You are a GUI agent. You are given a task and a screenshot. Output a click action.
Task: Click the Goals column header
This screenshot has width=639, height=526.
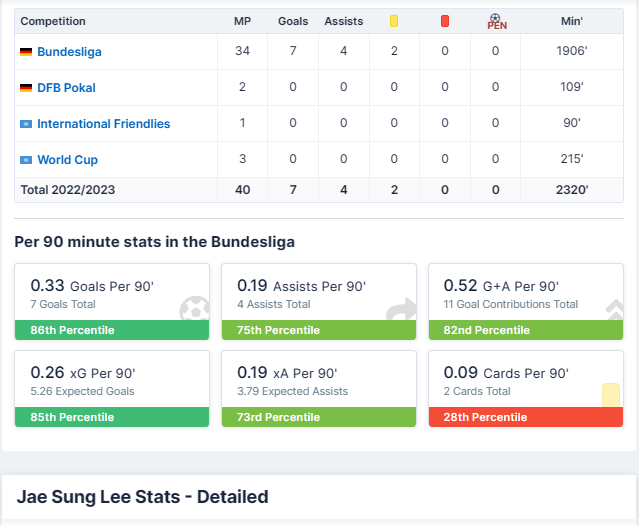(293, 21)
